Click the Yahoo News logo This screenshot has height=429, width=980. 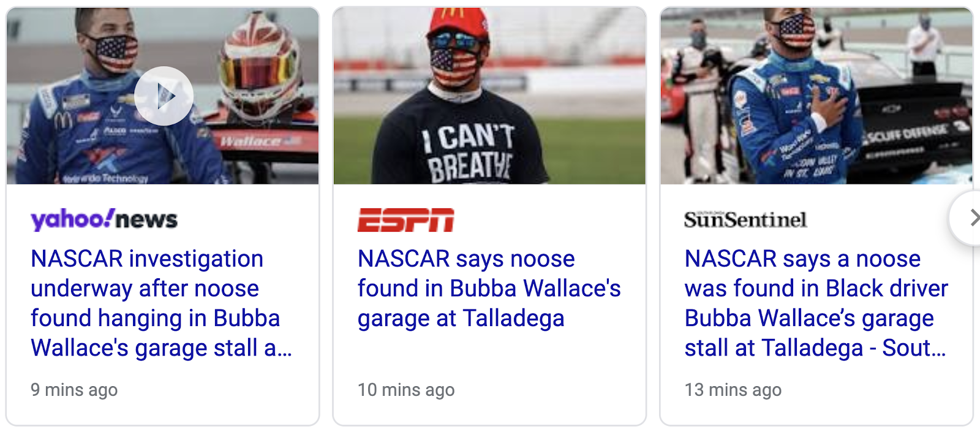[104, 219]
